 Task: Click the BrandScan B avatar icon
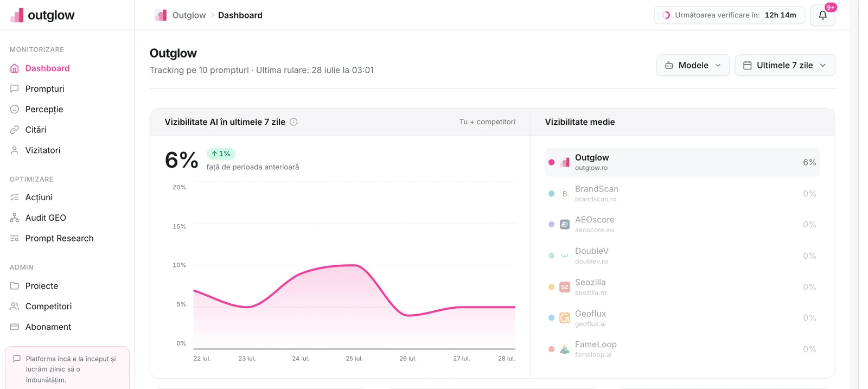click(565, 194)
